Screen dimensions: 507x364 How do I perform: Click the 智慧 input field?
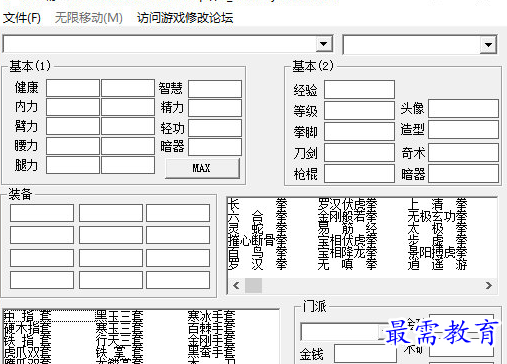pyautogui.click(x=215, y=89)
